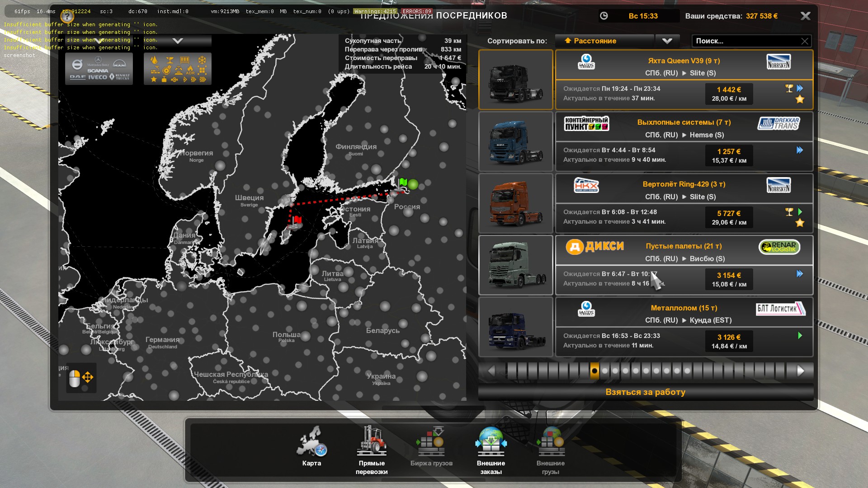Click the dark blue truck thumbnail
The height and width of the screenshot is (488, 868).
pyautogui.click(x=516, y=327)
